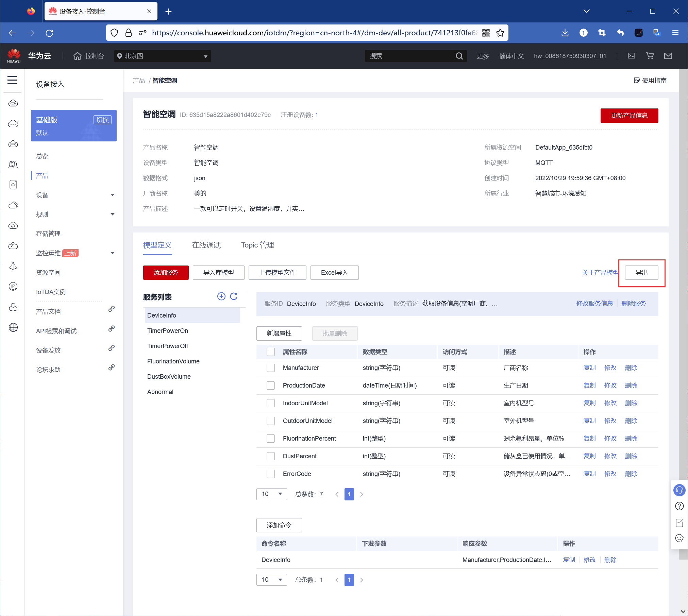688x616 pixels.
Task: Open the shopping cart icon
Action: click(x=650, y=56)
